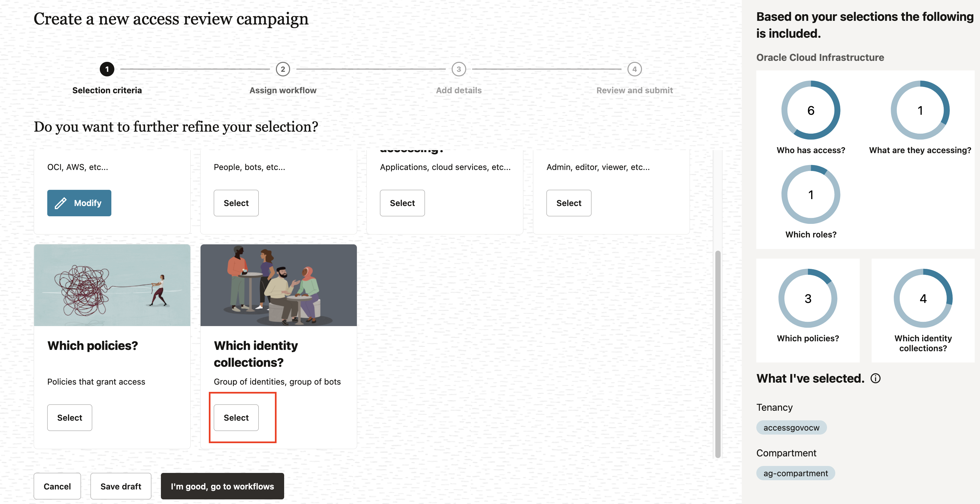Click the pencil edit icon in the Modify button
The width and height of the screenshot is (980, 504).
tap(61, 203)
